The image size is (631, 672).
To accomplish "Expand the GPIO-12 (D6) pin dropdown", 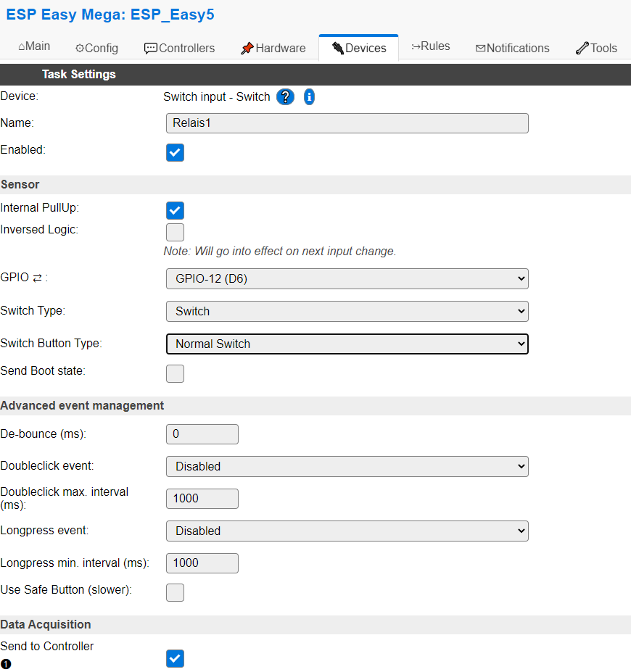I will (347, 279).
